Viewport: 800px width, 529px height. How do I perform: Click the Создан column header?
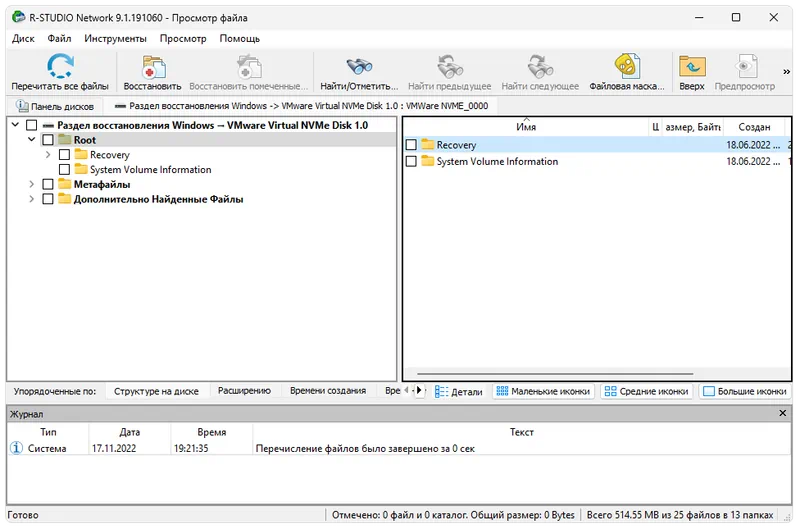click(754, 127)
